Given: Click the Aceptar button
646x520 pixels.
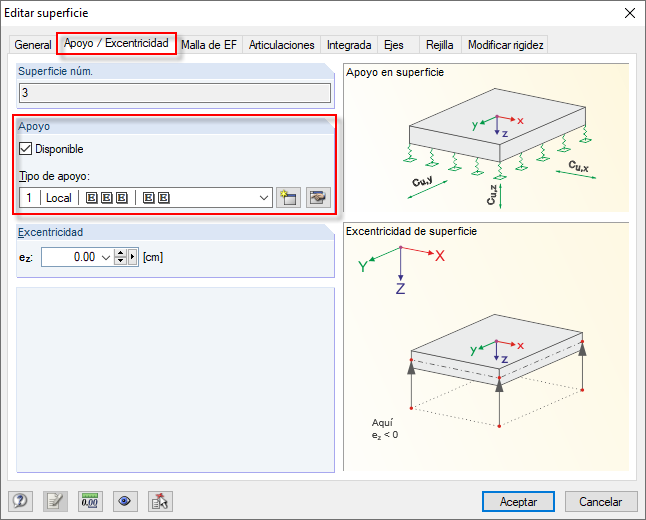Looking at the screenshot, I should [518, 501].
